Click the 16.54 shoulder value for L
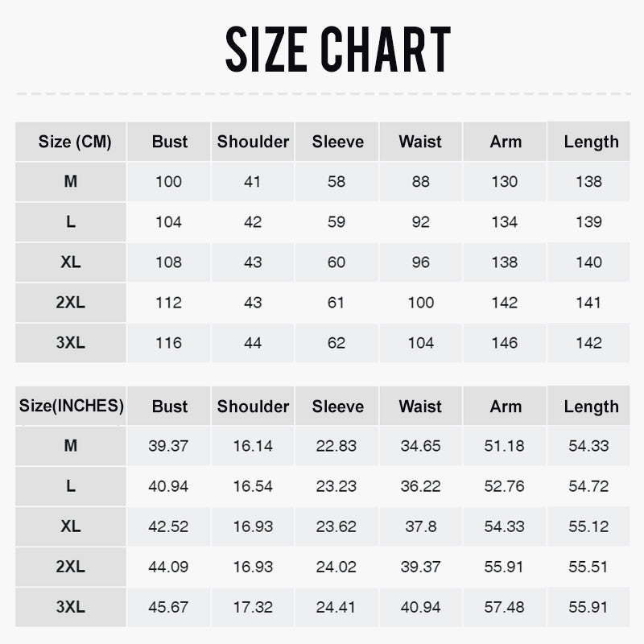Screen dimensions: 644x644 (253, 486)
